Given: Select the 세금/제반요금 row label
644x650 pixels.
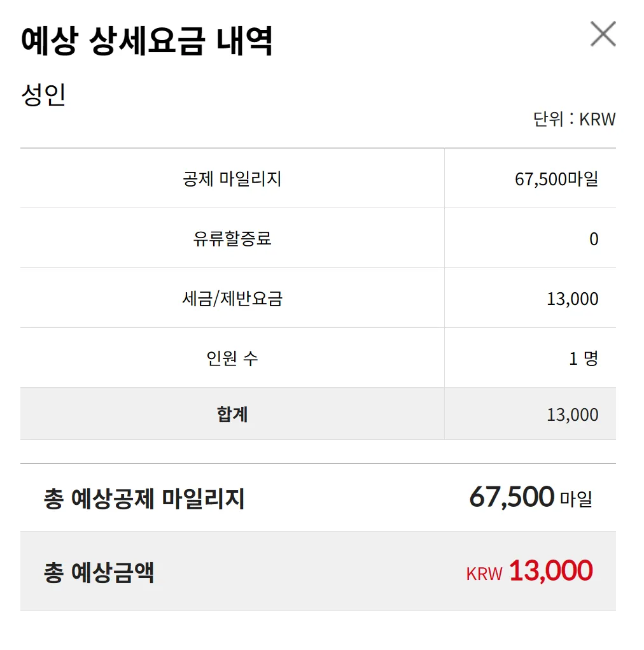Looking at the screenshot, I should point(232,299).
